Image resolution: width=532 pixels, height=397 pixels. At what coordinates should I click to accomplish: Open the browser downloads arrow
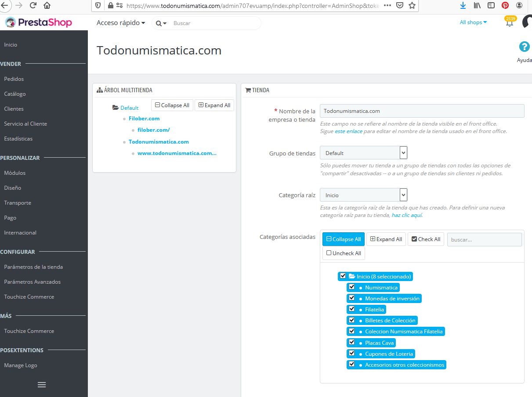click(x=463, y=5)
